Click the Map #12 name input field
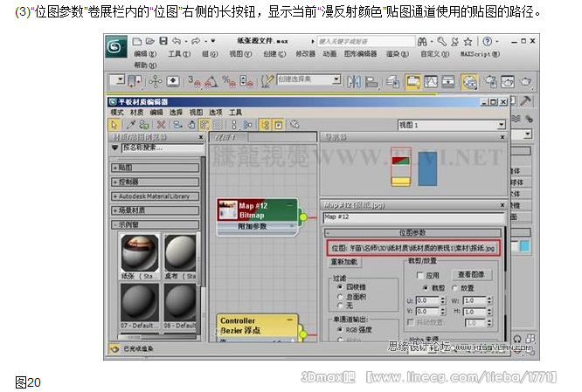Screen dimensions: 582x392 [x=414, y=217]
